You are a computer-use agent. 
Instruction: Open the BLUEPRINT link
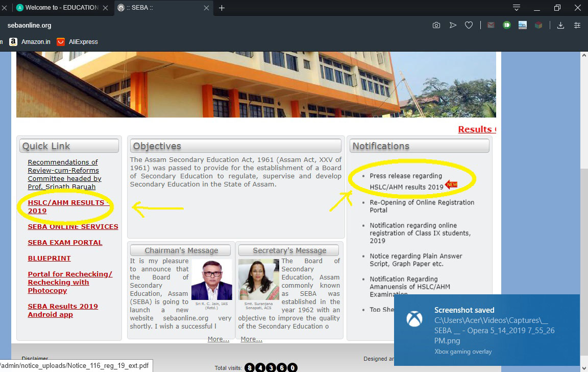point(49,258)
